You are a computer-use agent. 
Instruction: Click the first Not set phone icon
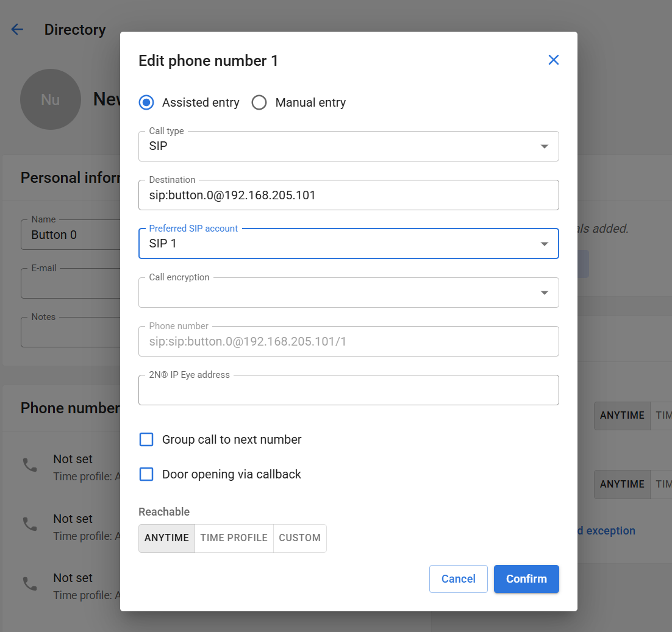[30, 465]
